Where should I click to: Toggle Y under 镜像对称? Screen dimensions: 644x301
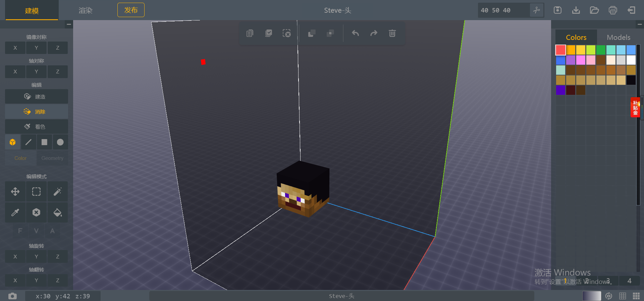pos(36,48)
